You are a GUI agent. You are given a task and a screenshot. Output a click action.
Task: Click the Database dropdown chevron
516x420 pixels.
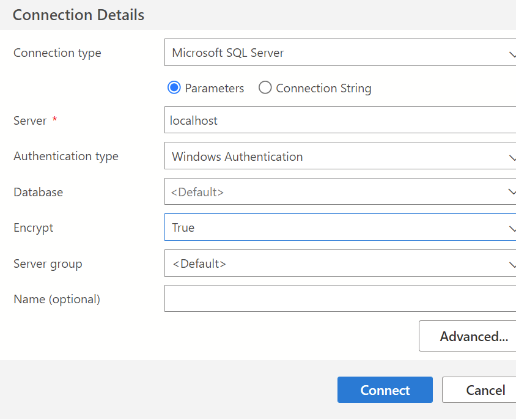coord(512,192)
